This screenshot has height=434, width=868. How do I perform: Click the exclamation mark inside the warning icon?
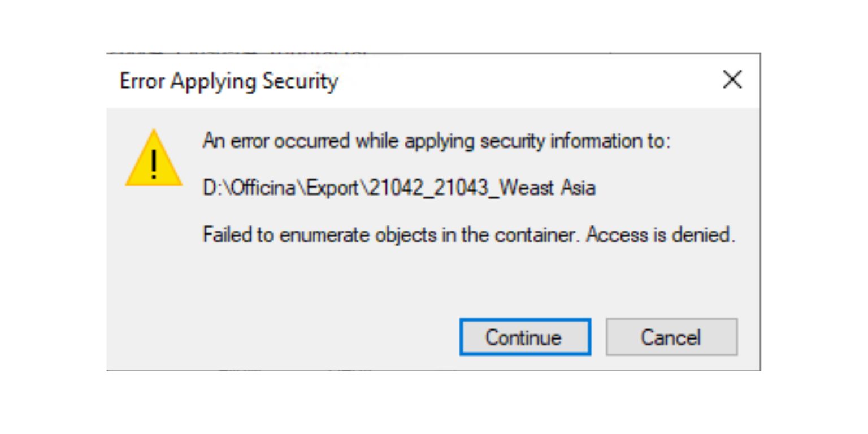coord(153,167)
